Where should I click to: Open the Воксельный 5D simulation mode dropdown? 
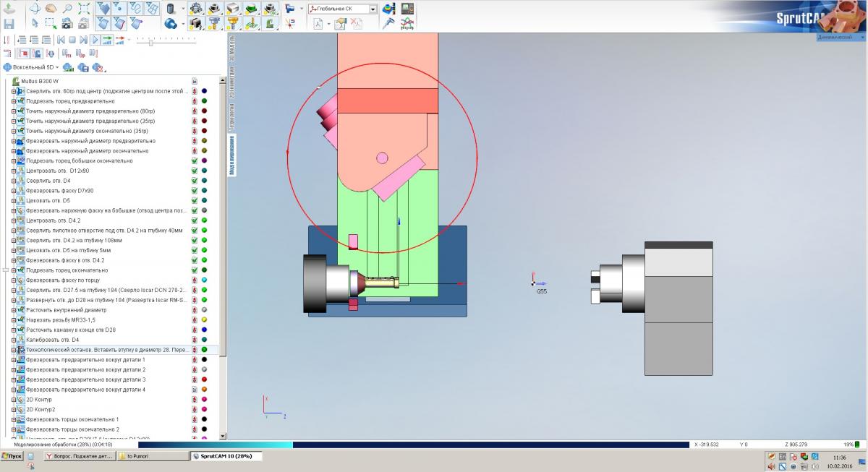(x=56, y=67)
